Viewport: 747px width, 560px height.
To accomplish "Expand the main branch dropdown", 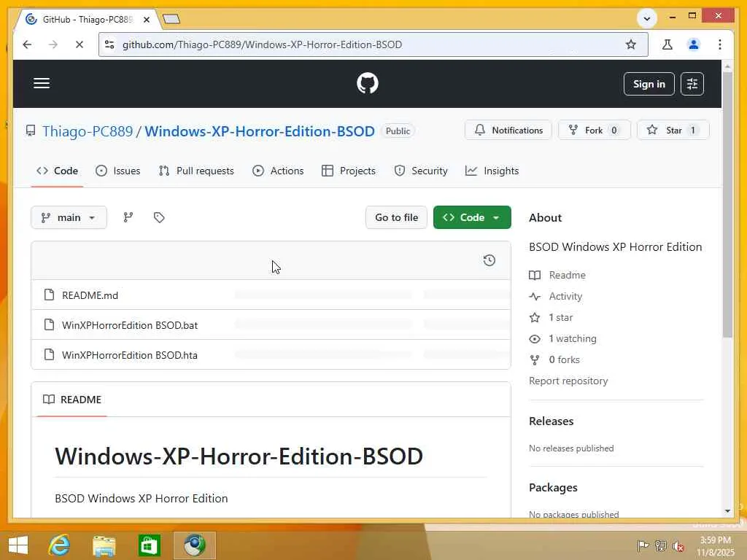I will 69,217.
